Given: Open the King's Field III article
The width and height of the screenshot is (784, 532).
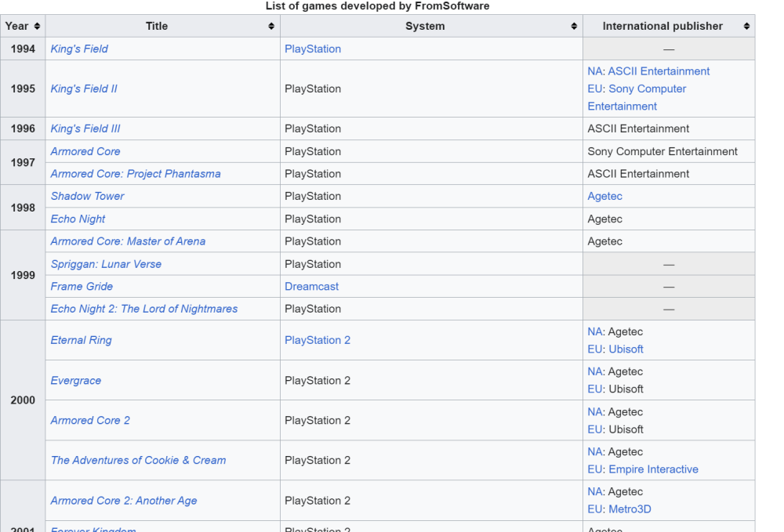Looking at the screenshot, I should tap(85, 128).
